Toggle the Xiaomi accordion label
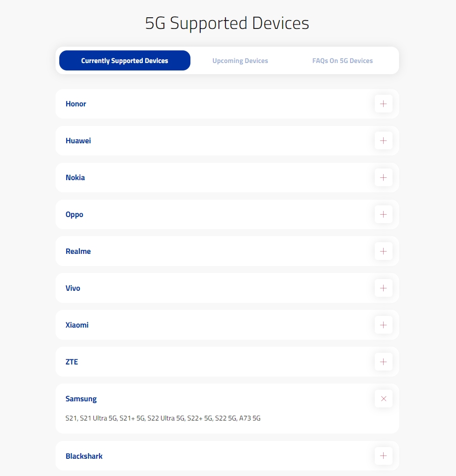The width and height of the screenshot is (456, 476). pos(77,325)
